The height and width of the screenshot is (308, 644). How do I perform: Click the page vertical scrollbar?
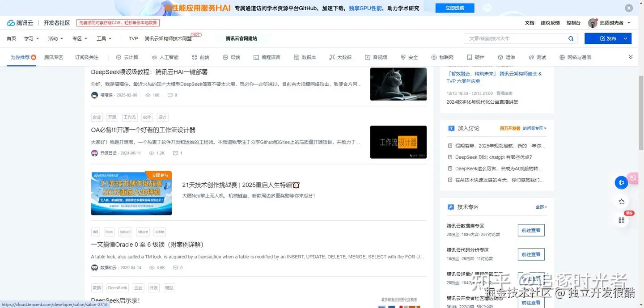tap(641, 112)
